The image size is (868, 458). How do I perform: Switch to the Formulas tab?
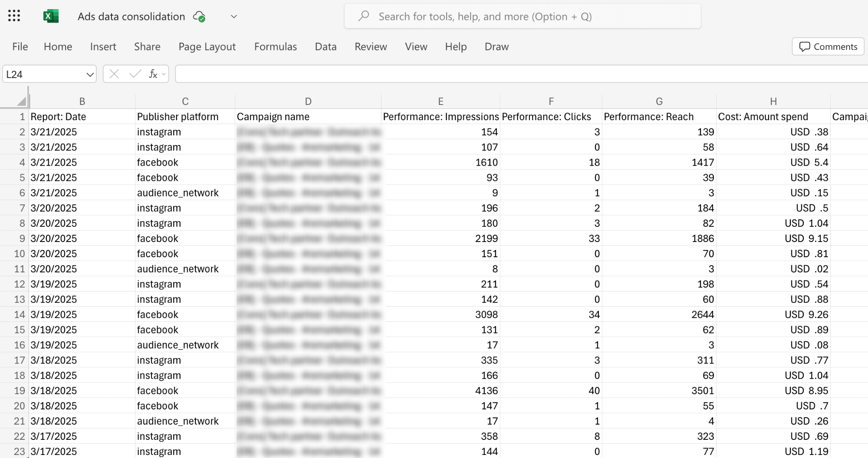[275, 46]
